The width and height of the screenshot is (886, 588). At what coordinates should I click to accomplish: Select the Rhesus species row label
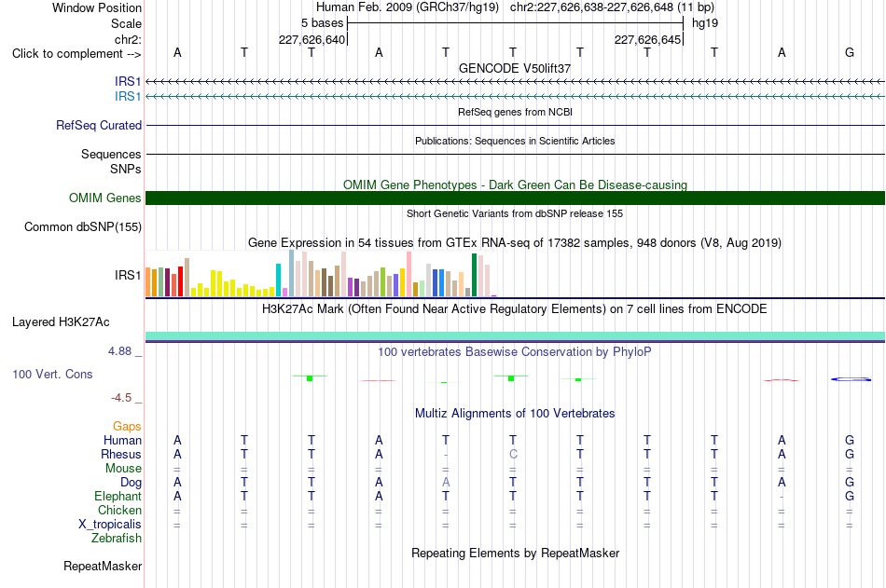[x=121, y=454]
